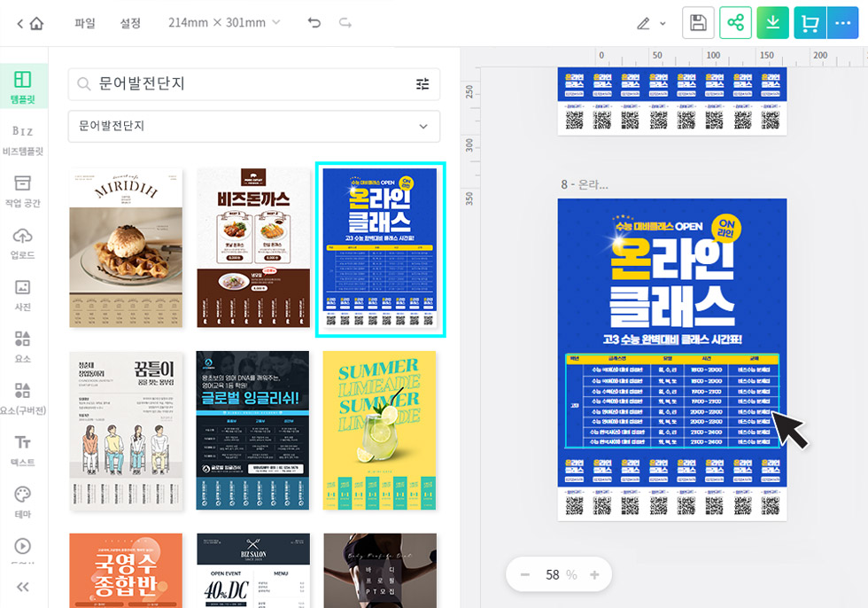
Task: Open the 214mm × 301mm size dropdown
Action: pos(224,23)
